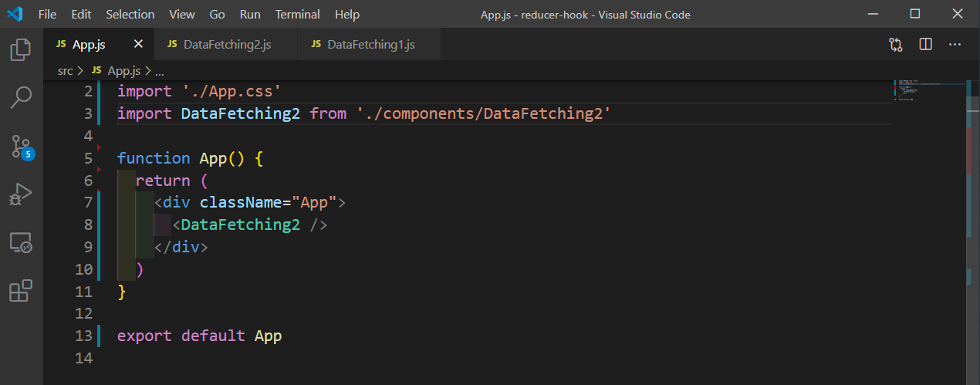Click the <DataFetching2 /> JSX tag
This screenshot has height=385, width=980.
tap(250, 225)
